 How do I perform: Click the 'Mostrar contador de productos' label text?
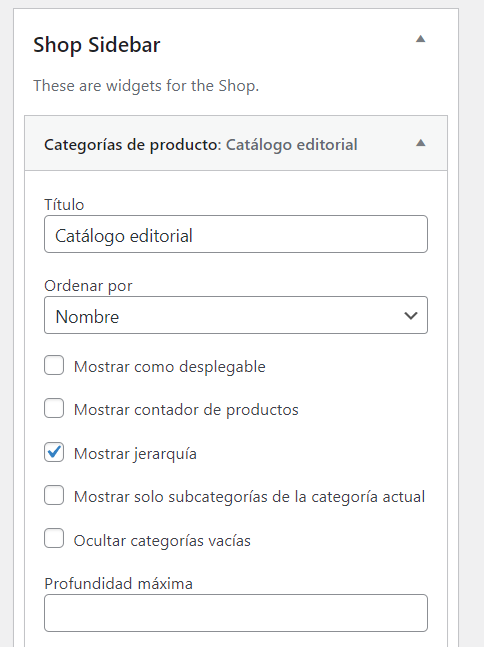coord(186,410)
